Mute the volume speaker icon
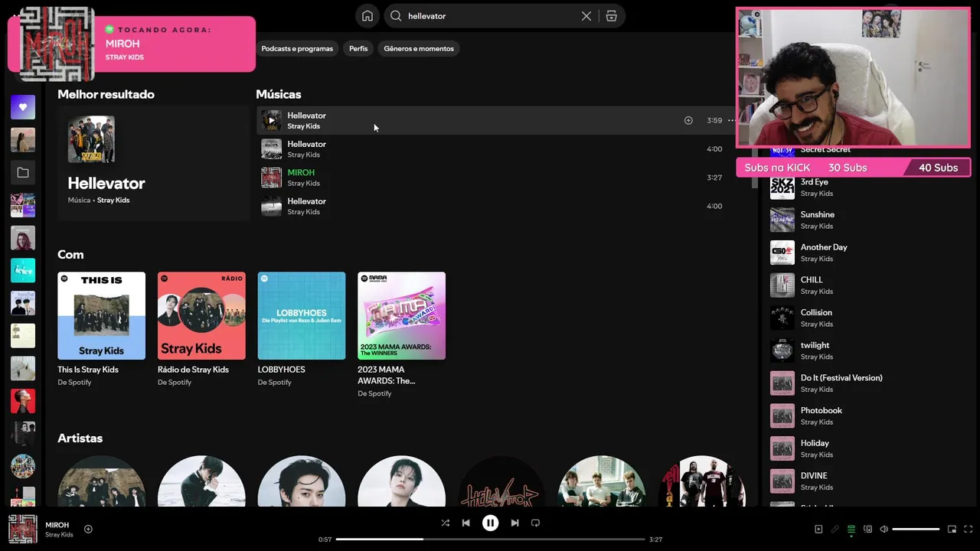 884,529
